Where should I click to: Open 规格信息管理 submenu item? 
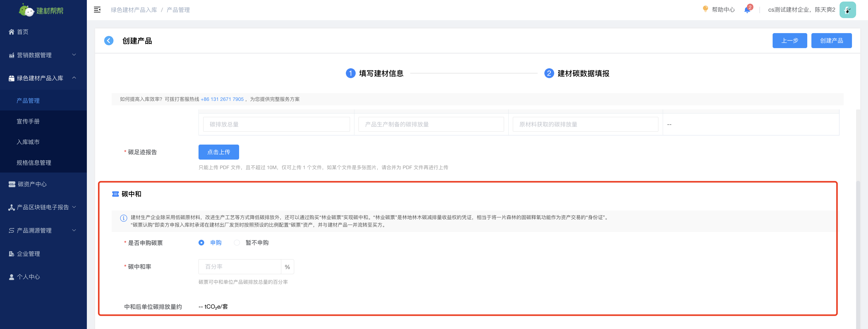pos(34,163)
